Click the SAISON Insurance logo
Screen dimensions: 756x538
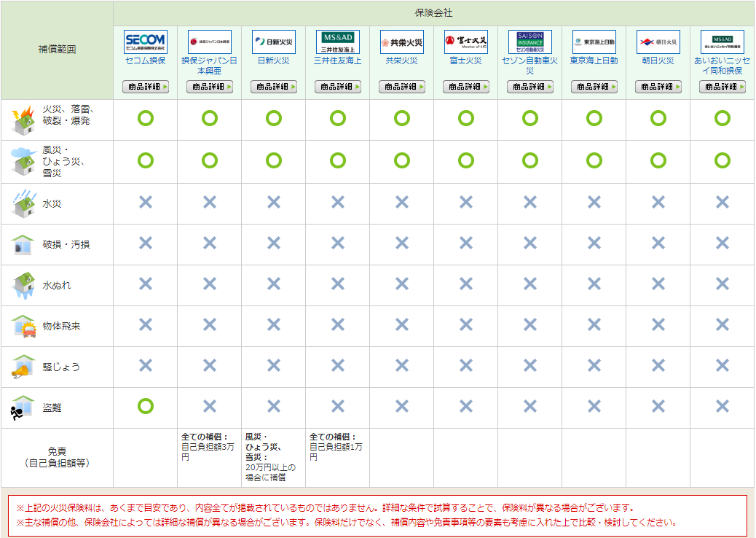(529, 40)
